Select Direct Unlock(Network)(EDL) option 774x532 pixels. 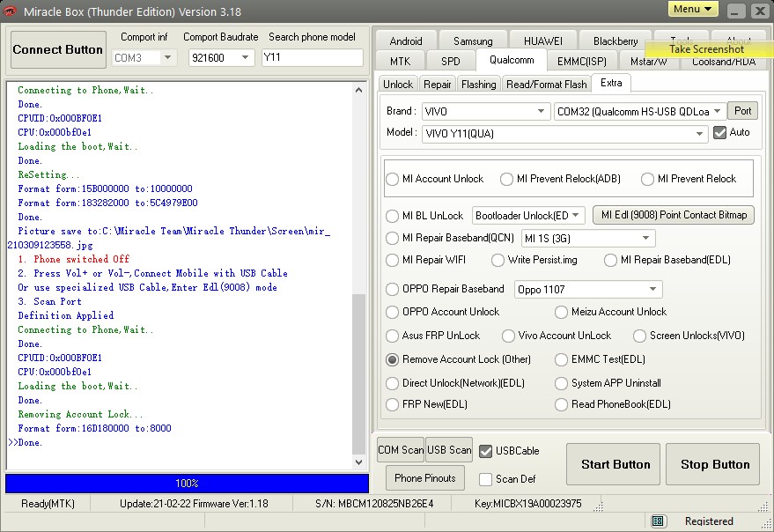tap(392, 383)
